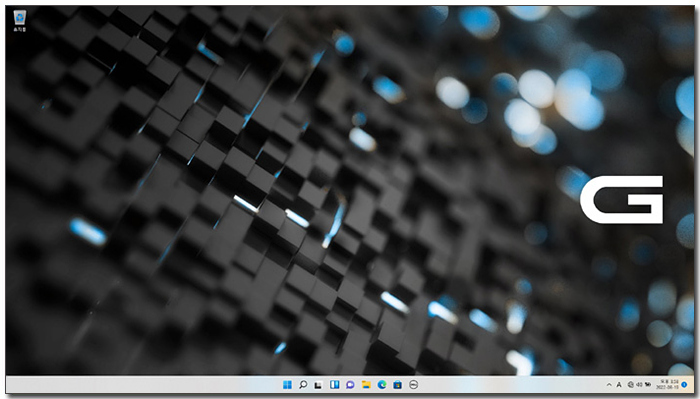Open the taskbar Search magnifier

click(303, 385)
